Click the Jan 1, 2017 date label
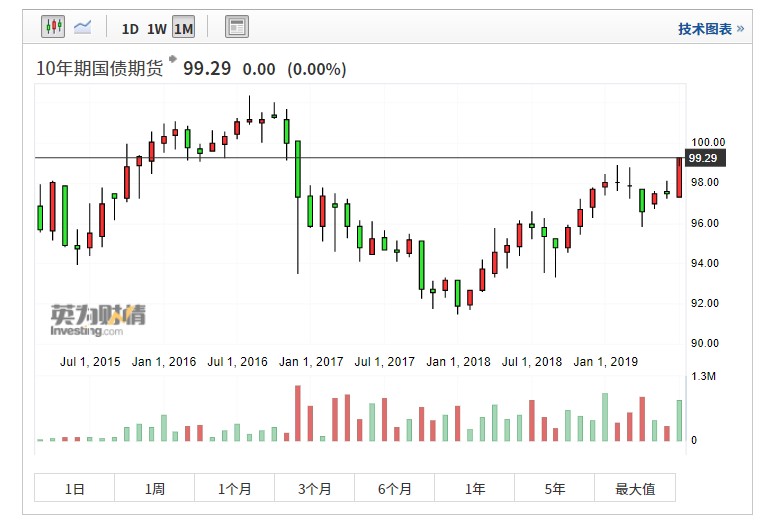This screenshot has height=527, width=766. [x=311, y=362]
